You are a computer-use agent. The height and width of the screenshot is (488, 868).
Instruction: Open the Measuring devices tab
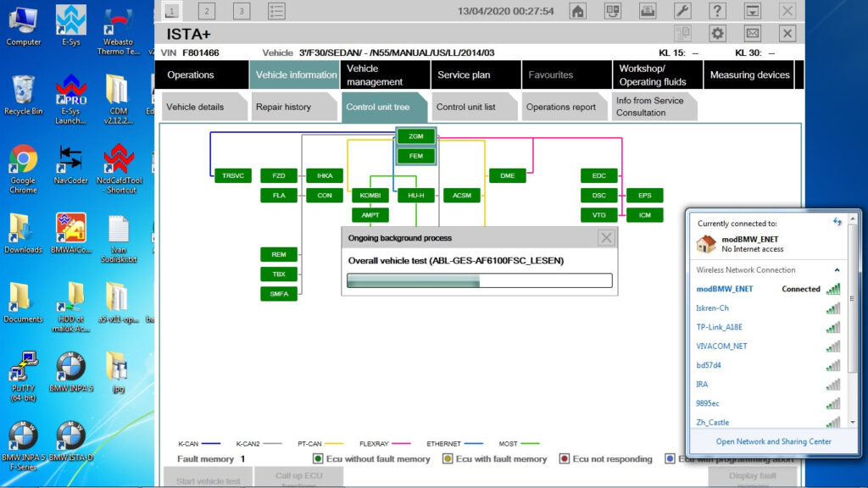coord(749,75)
